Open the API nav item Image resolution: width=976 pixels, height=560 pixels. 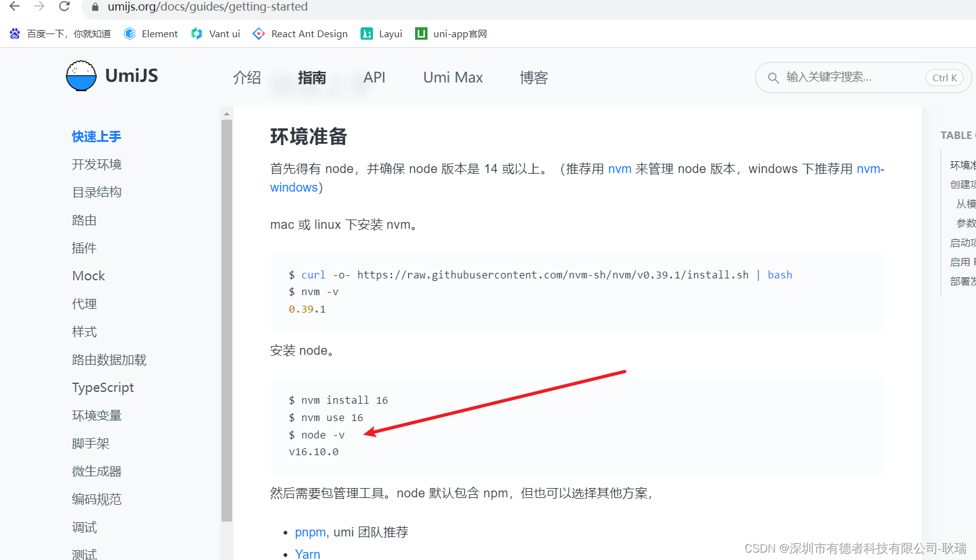[x=374, y=78]
